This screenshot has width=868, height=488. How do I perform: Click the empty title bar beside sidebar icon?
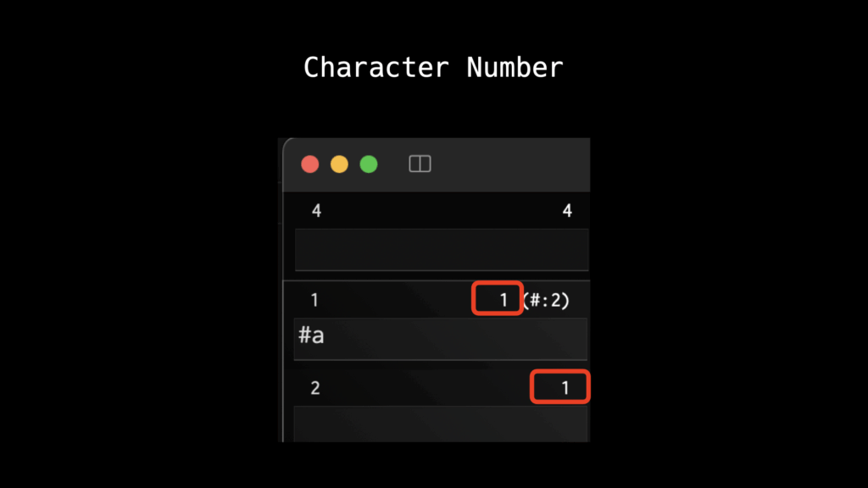pyautogui.click(x=509, y=164)
